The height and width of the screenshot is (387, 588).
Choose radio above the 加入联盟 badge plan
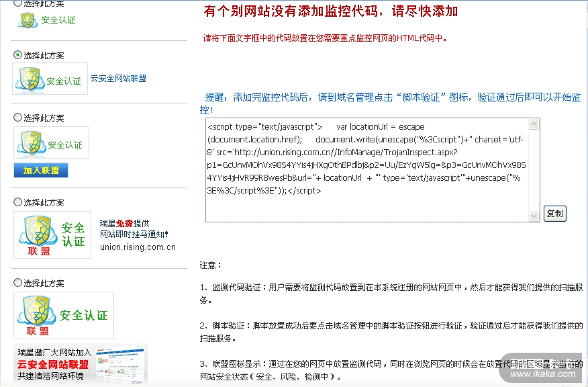pos(17,117)
